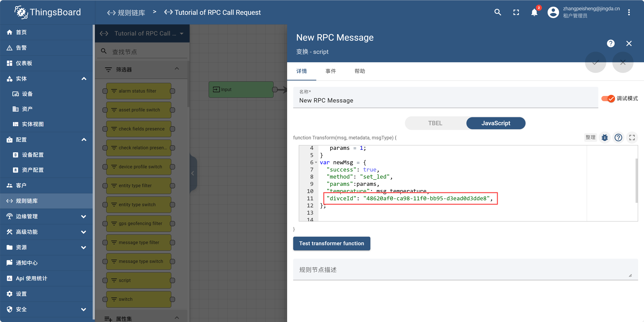This screenshot has width=644, height=322.
Task: Open the help icon in panel header
Action: click(x=610, y=43)
